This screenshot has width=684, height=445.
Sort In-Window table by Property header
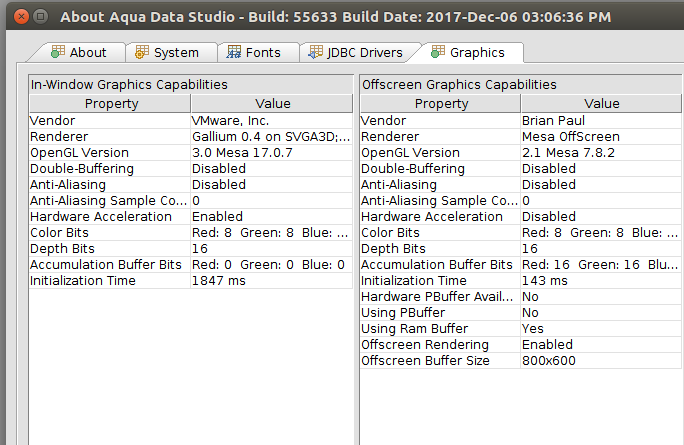click(110, 103)
